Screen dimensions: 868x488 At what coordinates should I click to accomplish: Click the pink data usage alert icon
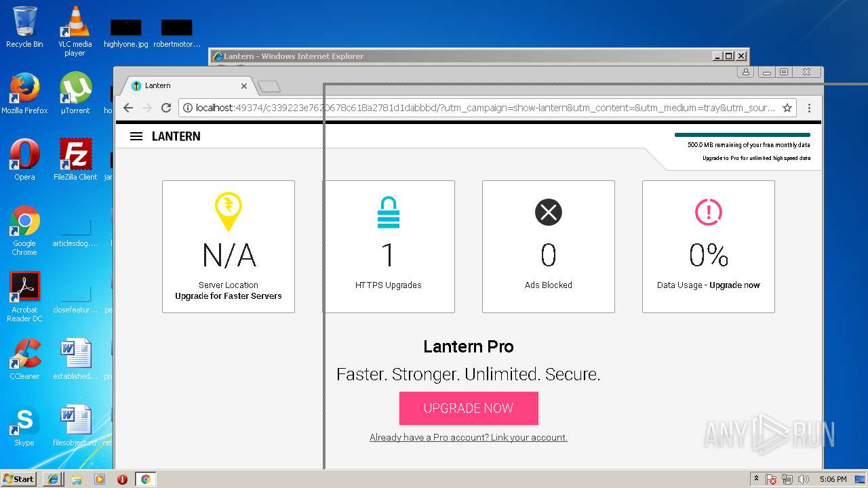[709, 212]
